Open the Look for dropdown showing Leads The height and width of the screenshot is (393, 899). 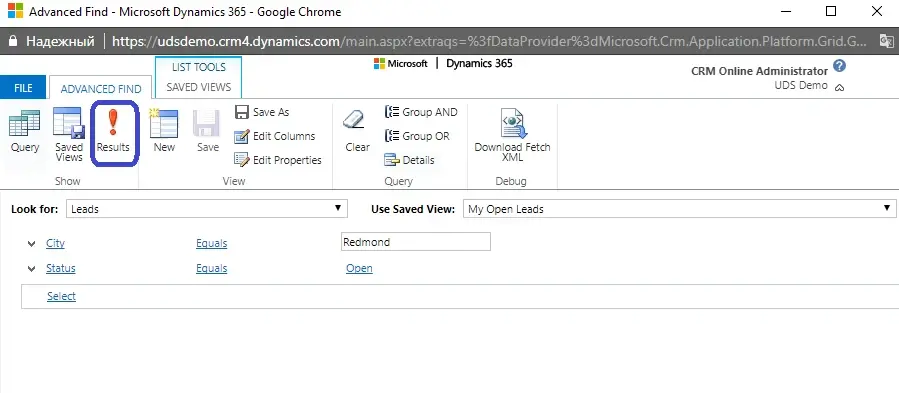207,209
